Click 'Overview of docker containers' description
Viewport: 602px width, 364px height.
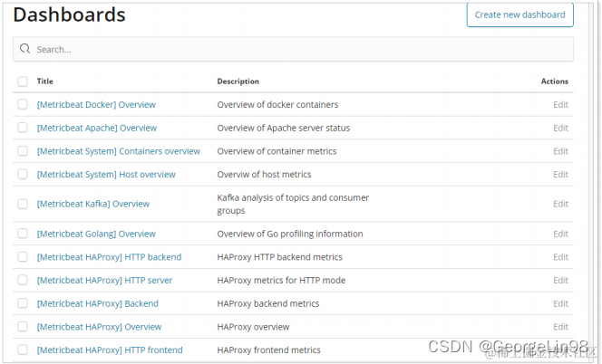coord(277,105)
